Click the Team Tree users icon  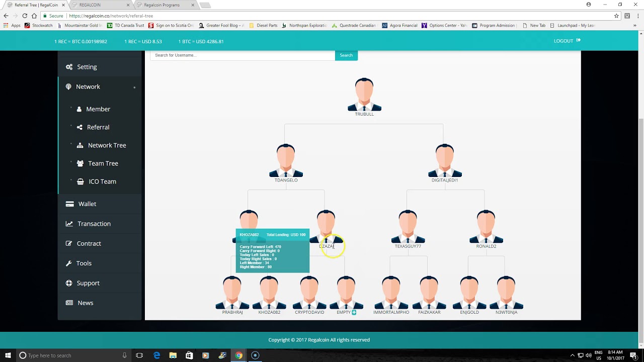80,163
